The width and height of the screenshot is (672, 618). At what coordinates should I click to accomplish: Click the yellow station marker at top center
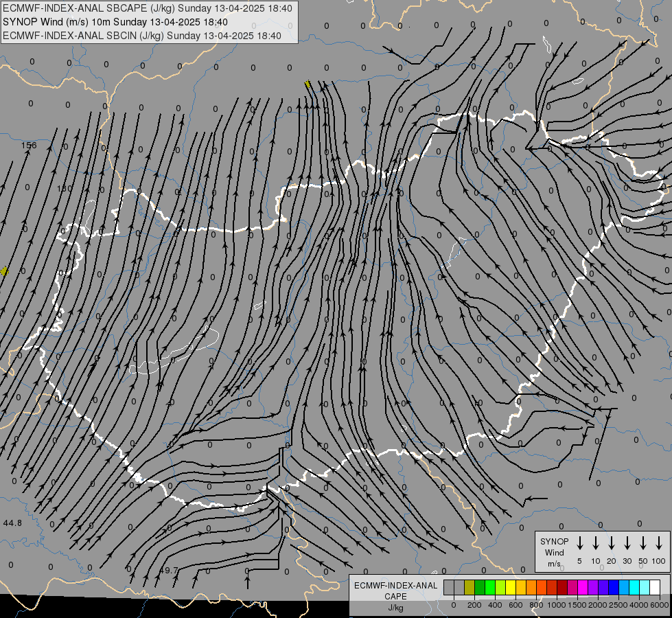(308, 84)
